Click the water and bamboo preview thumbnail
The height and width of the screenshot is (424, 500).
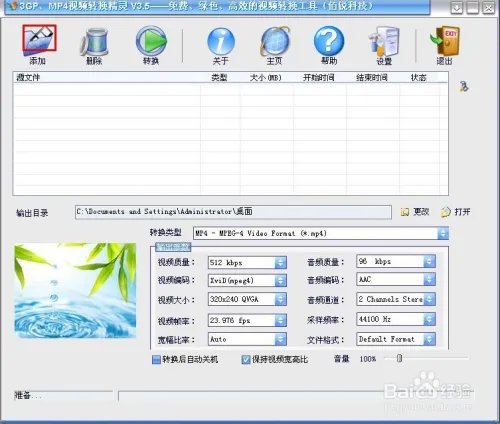[75, 290]
